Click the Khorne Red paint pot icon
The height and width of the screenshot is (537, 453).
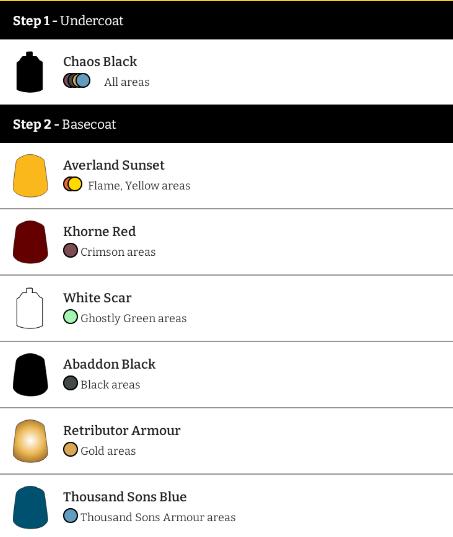(30, 242)
